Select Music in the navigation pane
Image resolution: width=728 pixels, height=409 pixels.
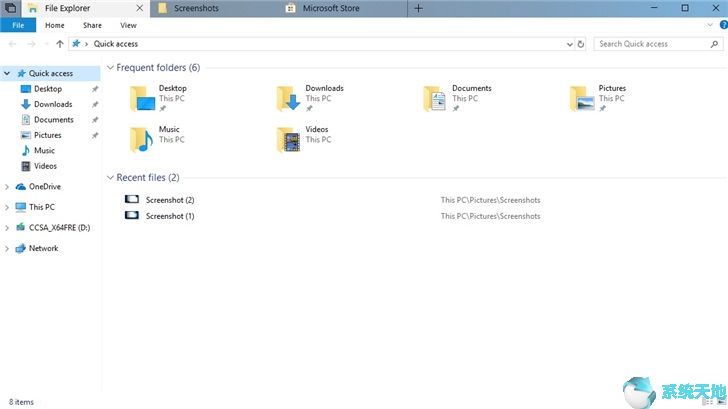(44, 150)
